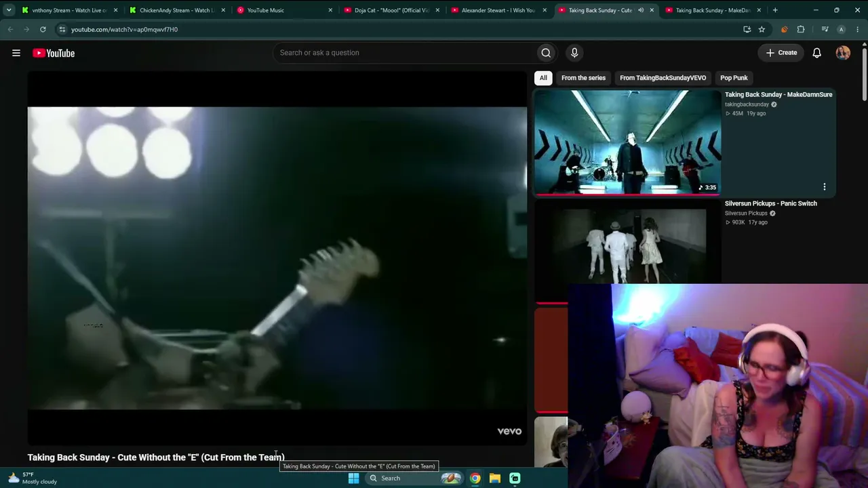The width and height of the screenshot is (868, 488).
Task: Open the takingbacksunday channel link
Action: 747,104
